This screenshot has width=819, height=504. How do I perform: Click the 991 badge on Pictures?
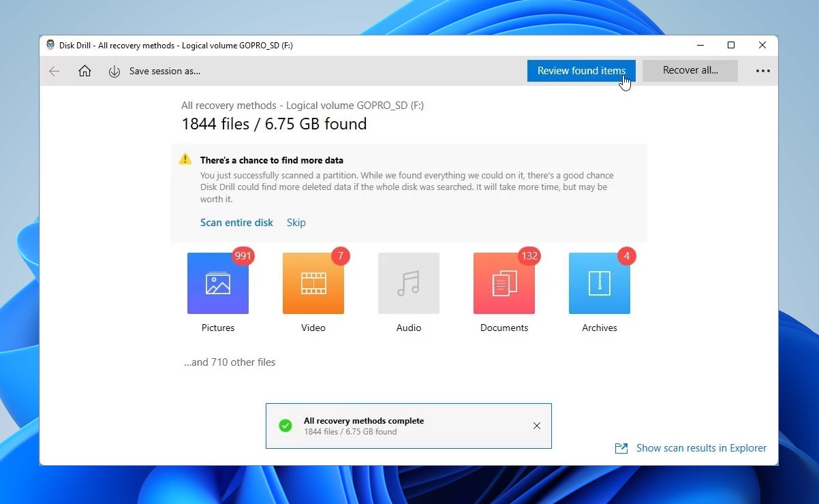(243, 256)
